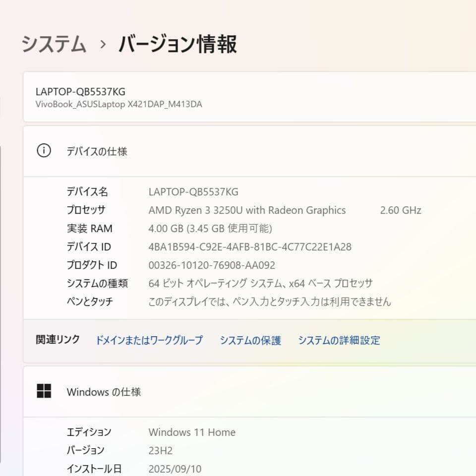Open the システムの保護 link
This screenshot has height=476, width=476.
[x=251, y=341]
